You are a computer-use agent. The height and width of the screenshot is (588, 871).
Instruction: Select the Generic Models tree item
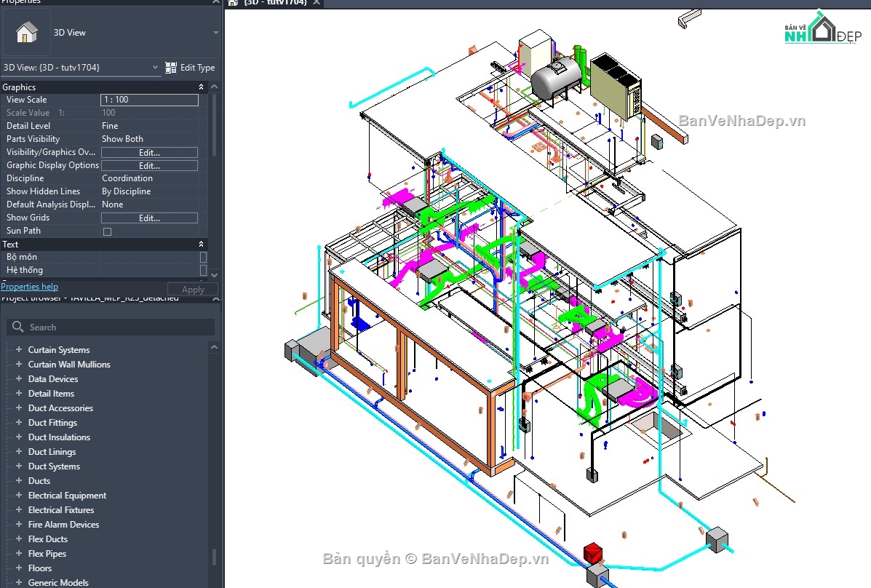pyautogui.click(x=58, y=582)
